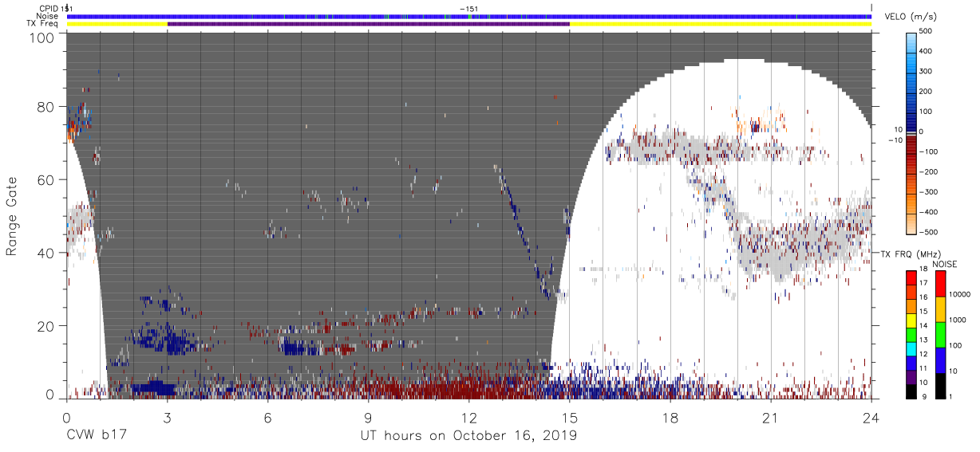
Task: Click x-axis tick label 21
Action: (771, 419)
